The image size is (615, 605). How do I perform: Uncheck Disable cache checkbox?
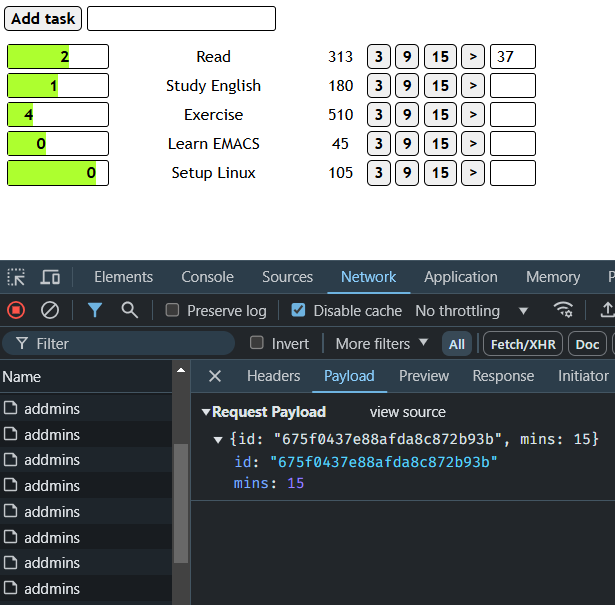(298, 310)
